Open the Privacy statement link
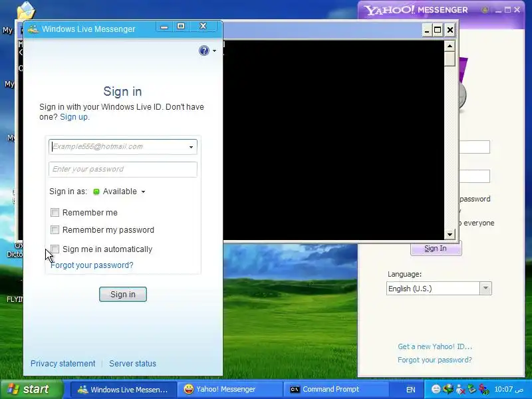 pyautogui.click(x=63, y=363)
